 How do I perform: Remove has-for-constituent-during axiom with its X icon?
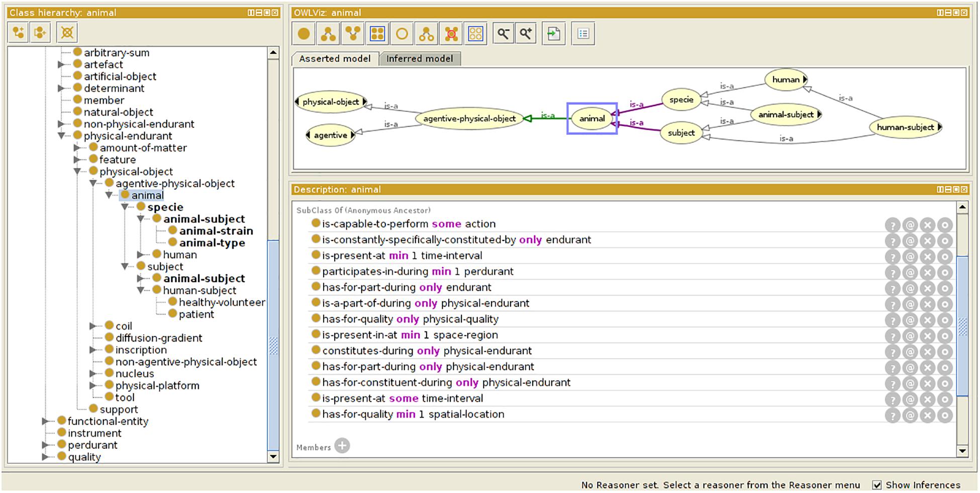[x=928, y=384]
